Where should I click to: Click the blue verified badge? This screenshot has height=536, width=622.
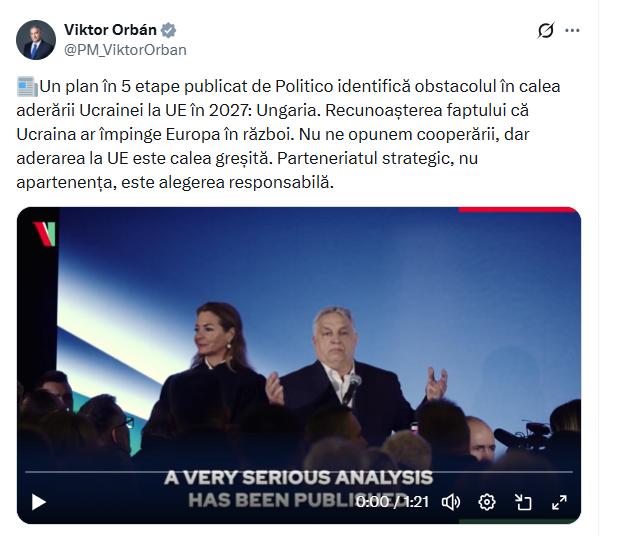click(169, 30)
